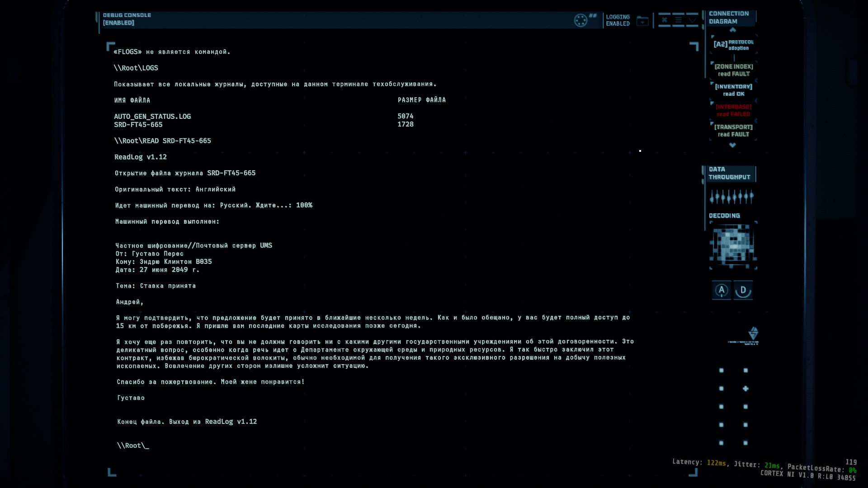Screen dimensions: 868x488
Task: Click the A circle button
Action: (722, 290)
